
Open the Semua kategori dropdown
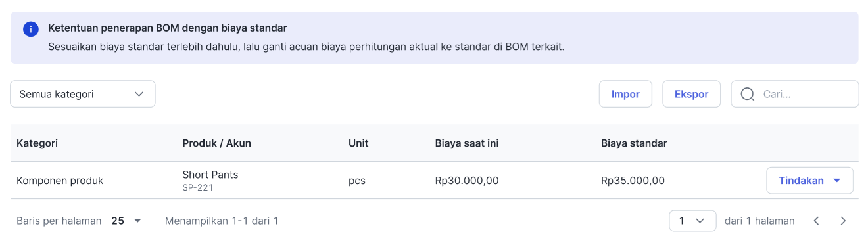[83, 94]
